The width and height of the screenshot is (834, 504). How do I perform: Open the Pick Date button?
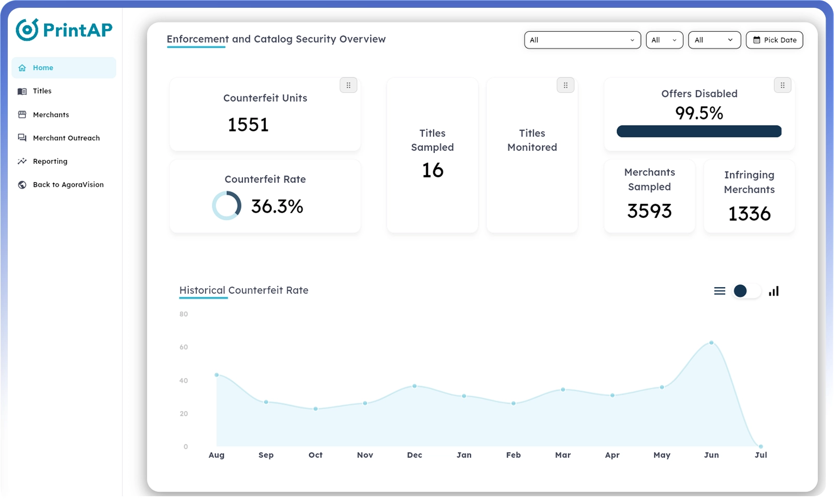(774, 40)
